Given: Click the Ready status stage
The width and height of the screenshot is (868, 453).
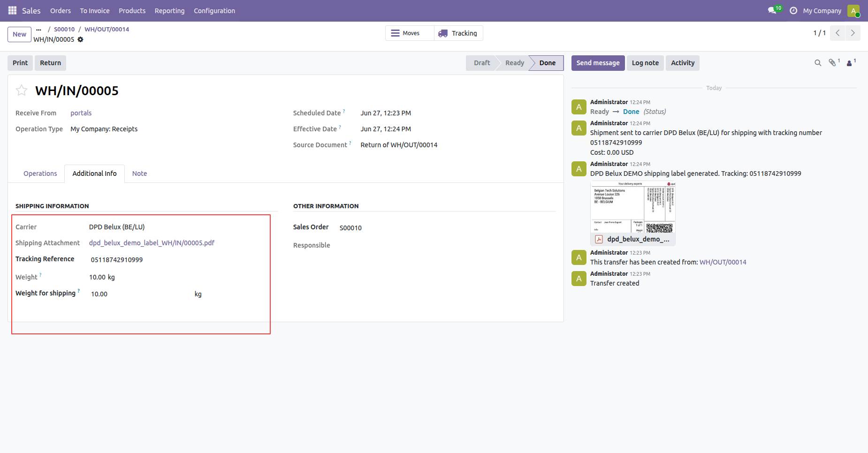Looking at the screenshot, I should [x=515, y=63].
